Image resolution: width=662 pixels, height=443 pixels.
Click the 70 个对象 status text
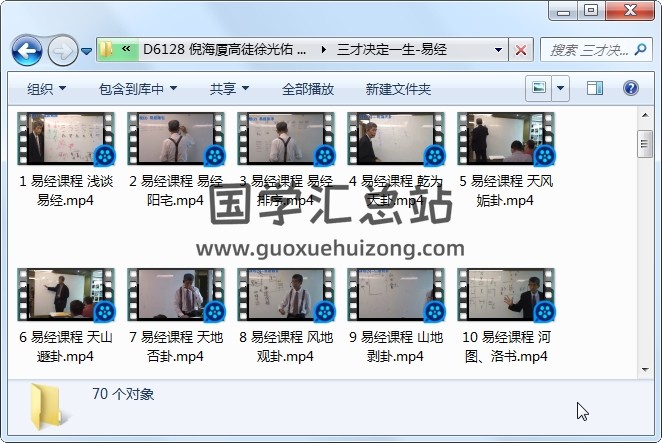[x=123, y=394]
